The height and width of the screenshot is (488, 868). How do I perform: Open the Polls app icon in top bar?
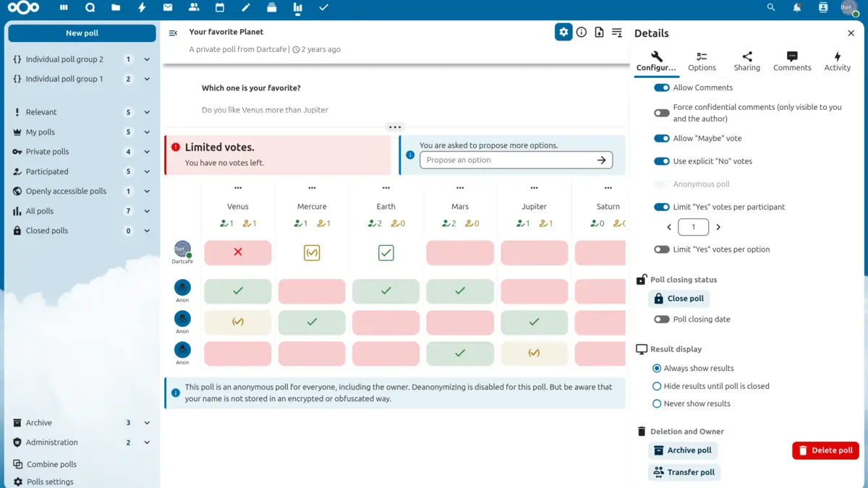tap(297, 8)
